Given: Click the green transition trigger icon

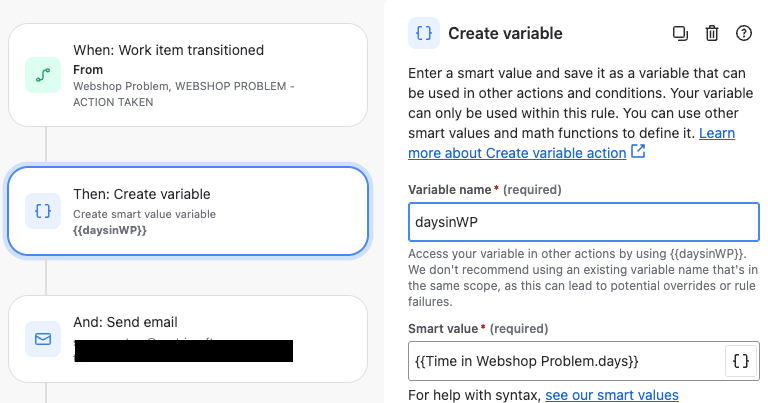Looking at the screenshot, I should [43, 75].
